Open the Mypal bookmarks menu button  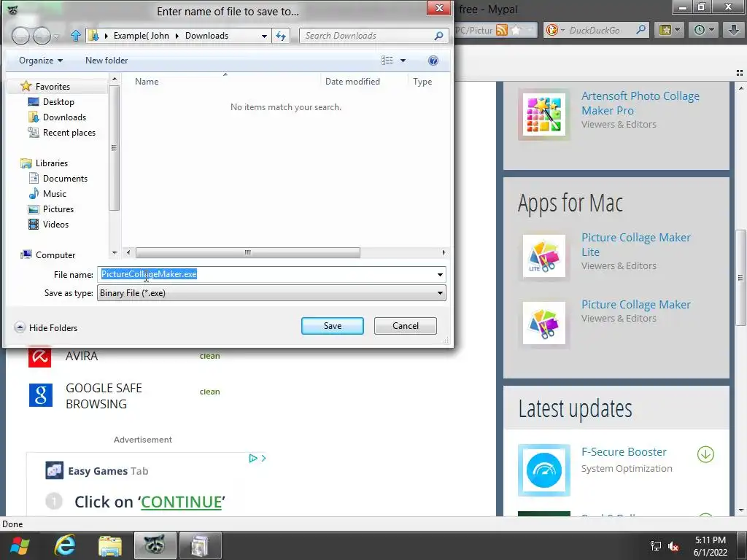coord(670,30)
